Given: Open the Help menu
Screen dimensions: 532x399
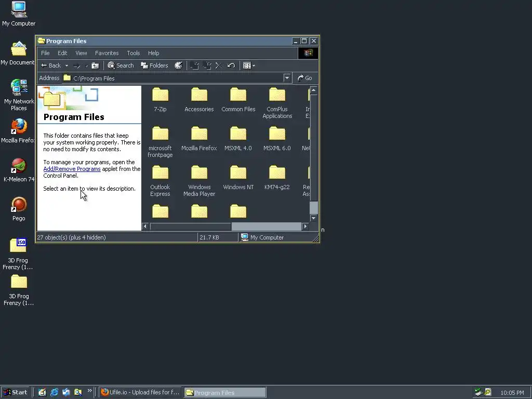Looking at the screenshot, I should tap(153, 53).
